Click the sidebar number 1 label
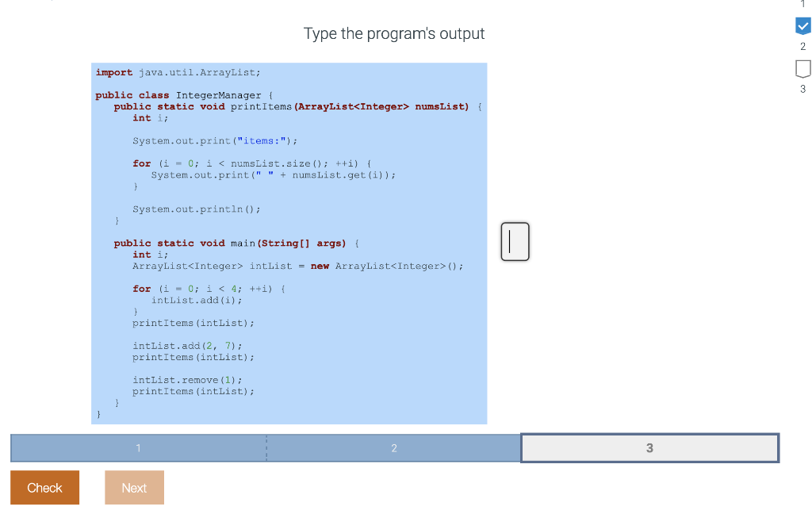 (x=802, y=4)
